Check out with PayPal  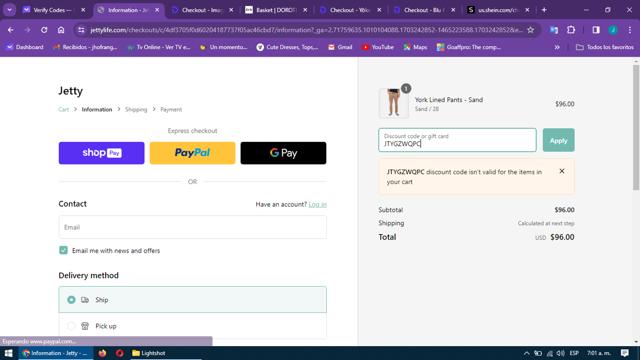coord(192,153)
